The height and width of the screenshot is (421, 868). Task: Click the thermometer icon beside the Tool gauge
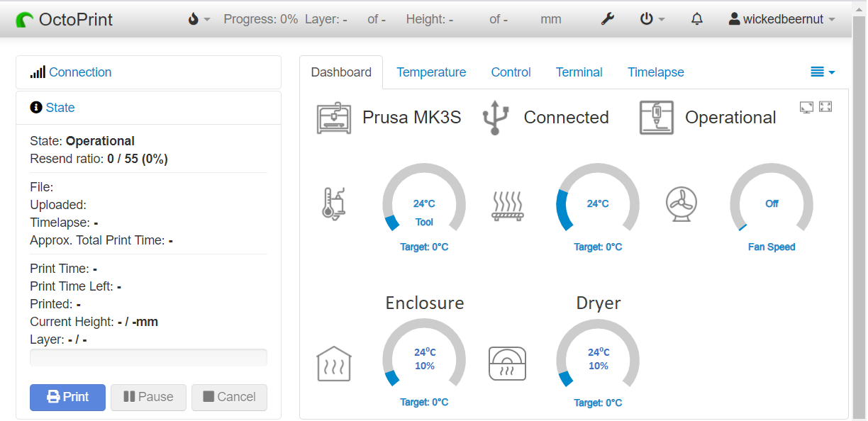334,203
